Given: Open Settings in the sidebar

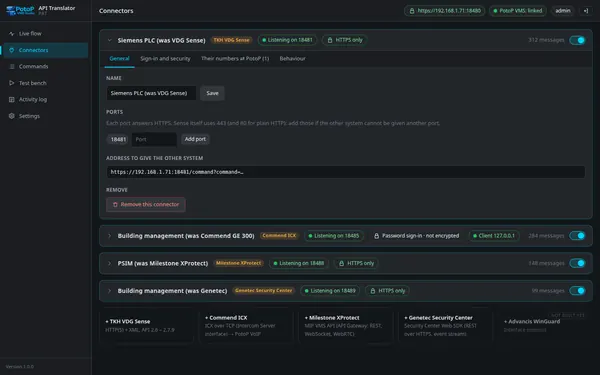Looking at the screenshot, I should click(x=45, y=116).
